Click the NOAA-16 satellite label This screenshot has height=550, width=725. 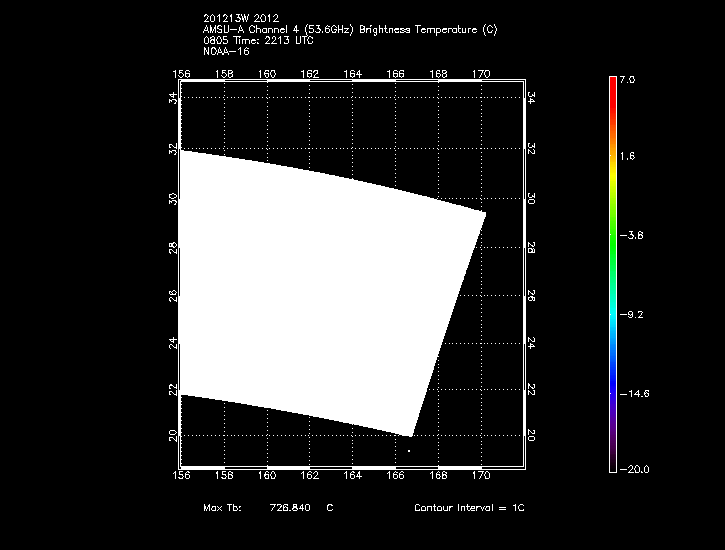pyautogui.click(x=225, y=51)
